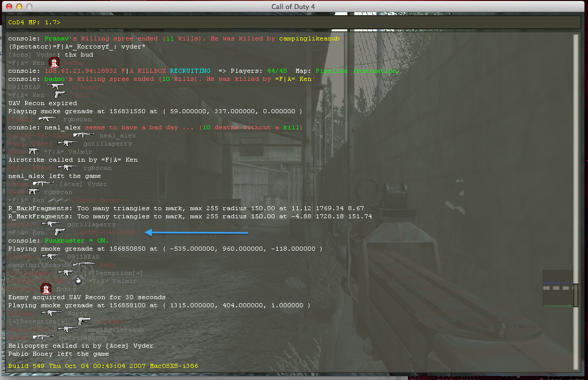Image resolution: width=588 pixels, height=380 pixels.
Task: Click the red icon before badmo
Action: 54,62
